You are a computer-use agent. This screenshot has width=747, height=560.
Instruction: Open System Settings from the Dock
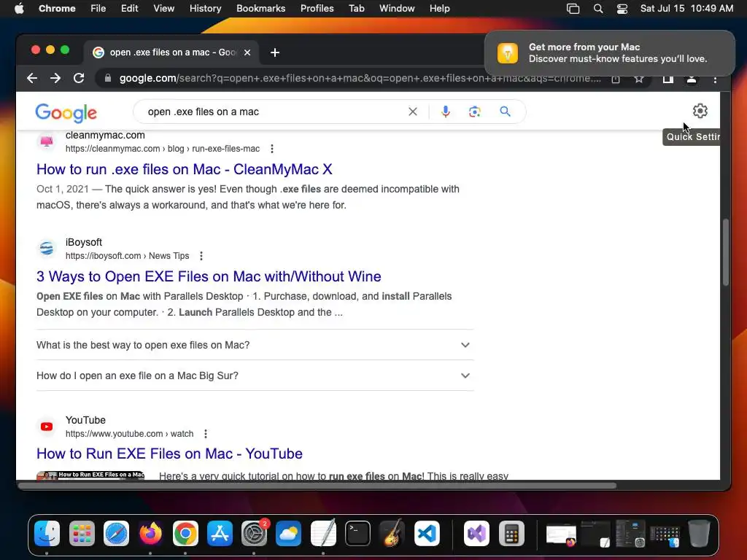coord(255,533)
